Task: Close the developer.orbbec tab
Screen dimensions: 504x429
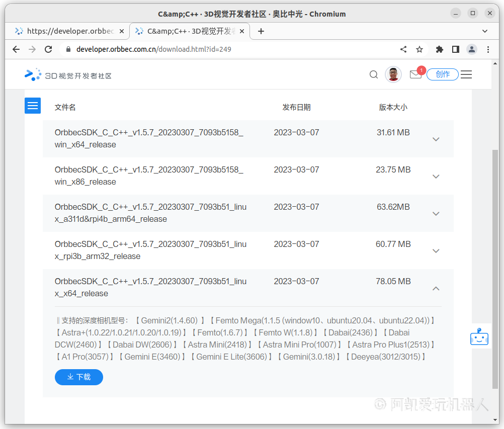Action: (x=122, y=31)
